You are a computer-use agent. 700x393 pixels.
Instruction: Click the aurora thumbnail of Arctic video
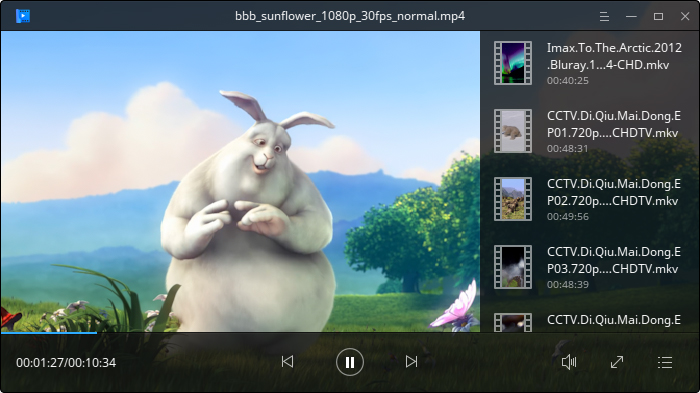[x=513, y=63]
